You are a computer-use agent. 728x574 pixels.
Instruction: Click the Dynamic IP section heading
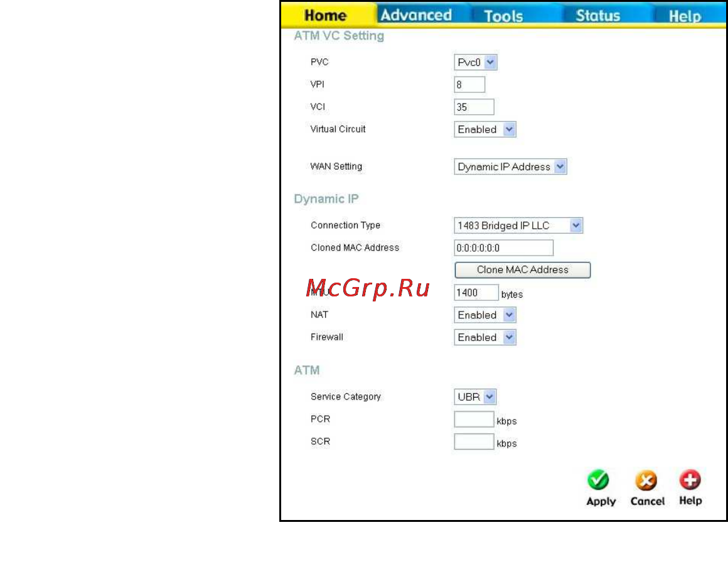[326, 199]
